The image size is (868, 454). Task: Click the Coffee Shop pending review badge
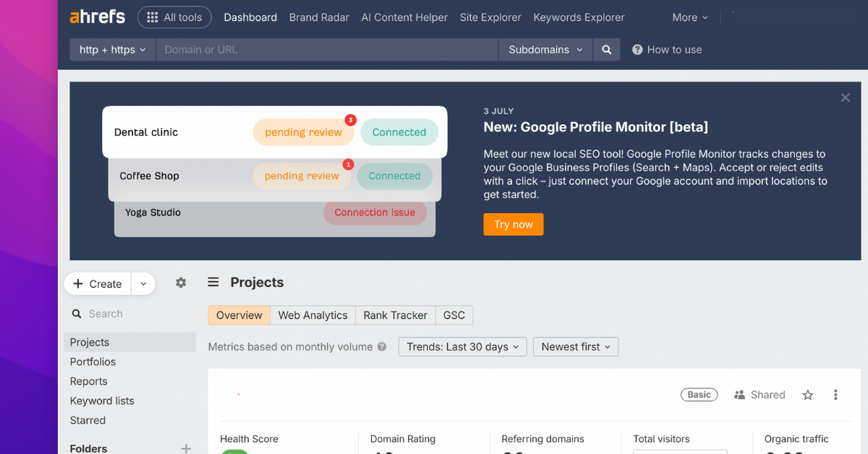pyautogui.click(x=302, y=176)
